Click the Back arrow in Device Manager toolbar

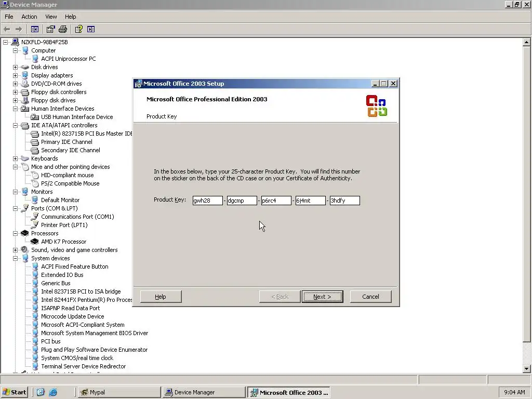(x=7, y=29)
